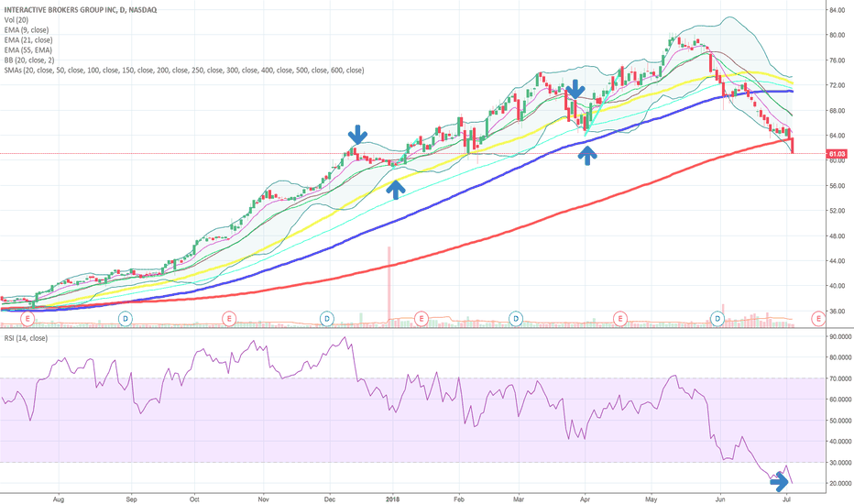
Task: Click the 90.0000 RSI axis label
Action: [840, 336]
